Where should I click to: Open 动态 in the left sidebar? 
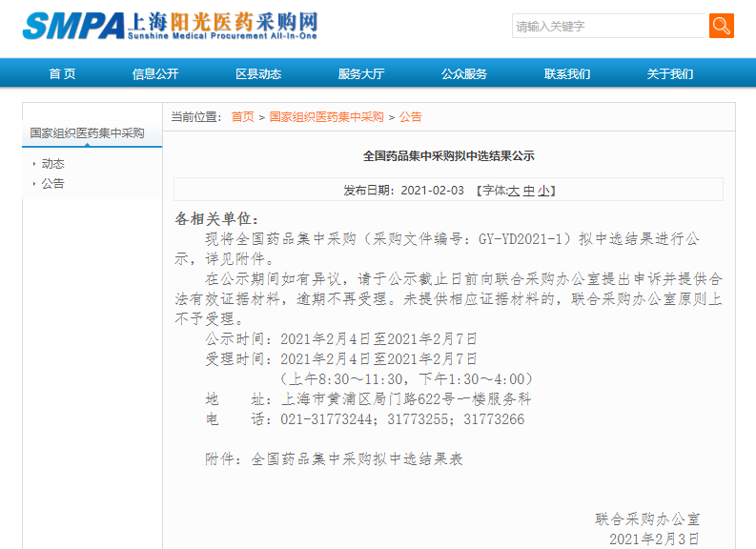(x=53, y=164)
